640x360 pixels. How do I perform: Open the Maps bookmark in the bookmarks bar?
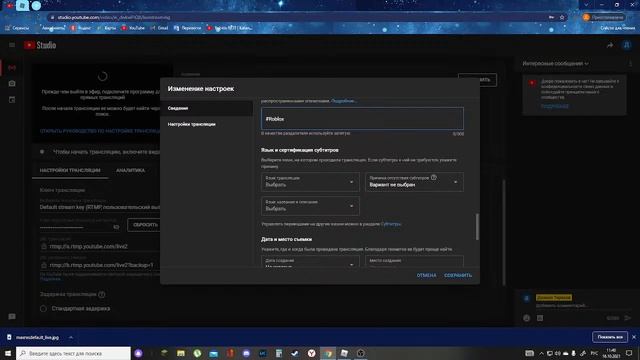[x=107, y=28]
